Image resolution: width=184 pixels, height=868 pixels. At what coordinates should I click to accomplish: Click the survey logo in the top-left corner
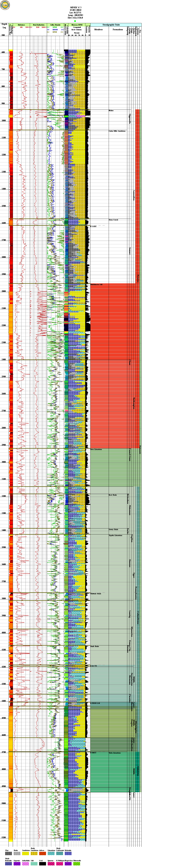click(5, 5)
